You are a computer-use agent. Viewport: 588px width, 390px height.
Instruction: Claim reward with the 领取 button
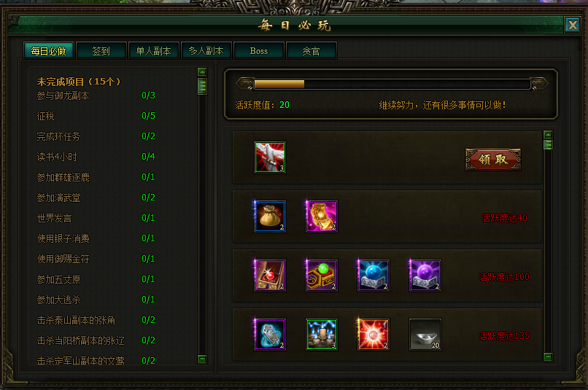(x=492, y=160)
